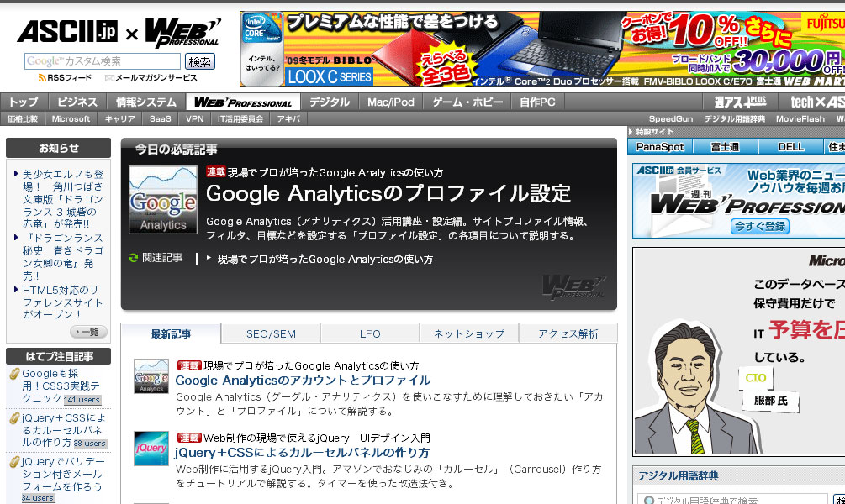Click the 一覧 list button in お知らせ
Image resolution: width=845 pixels, height=504 pixels.
click(x=88, y=332)
